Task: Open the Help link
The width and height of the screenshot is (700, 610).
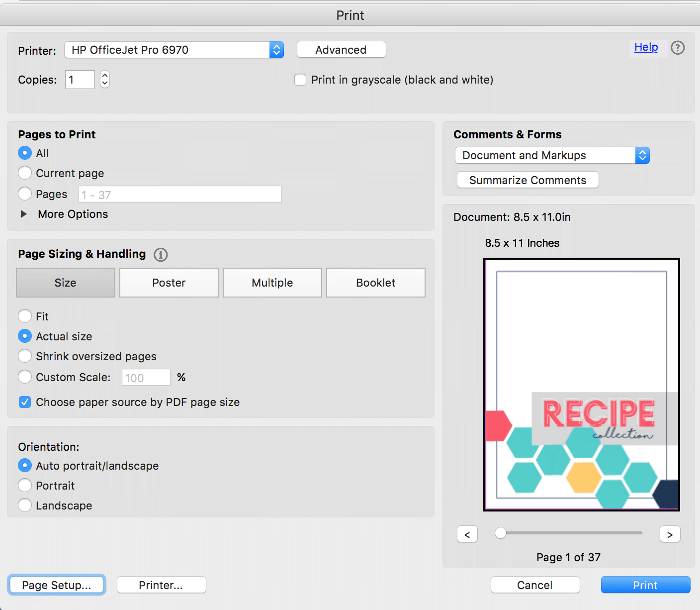Action: click(646, 47)
